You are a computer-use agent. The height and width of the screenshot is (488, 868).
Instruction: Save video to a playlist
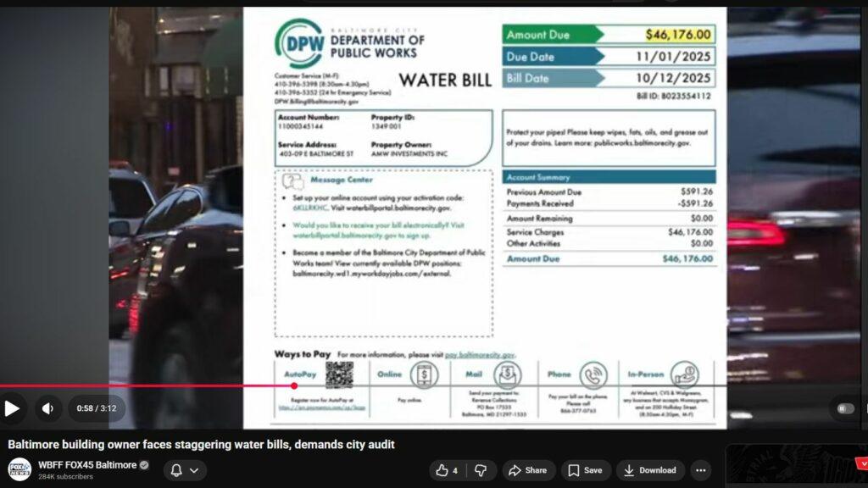[585, 470]
